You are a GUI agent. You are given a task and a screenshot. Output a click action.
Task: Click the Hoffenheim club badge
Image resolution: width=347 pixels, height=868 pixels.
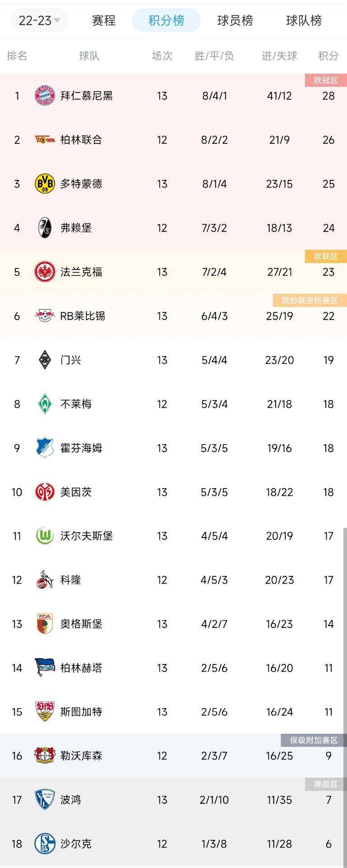pyautogui.click(x=44, y=448)
